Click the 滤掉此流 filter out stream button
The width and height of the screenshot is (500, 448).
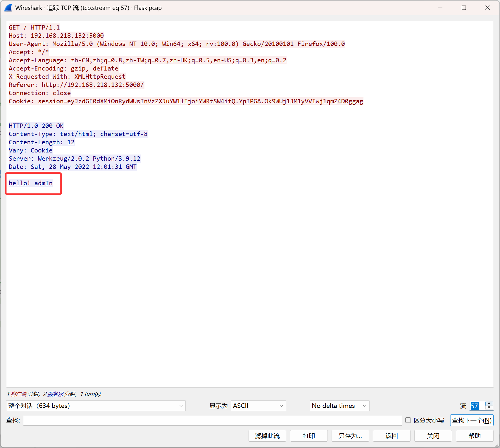267,436
